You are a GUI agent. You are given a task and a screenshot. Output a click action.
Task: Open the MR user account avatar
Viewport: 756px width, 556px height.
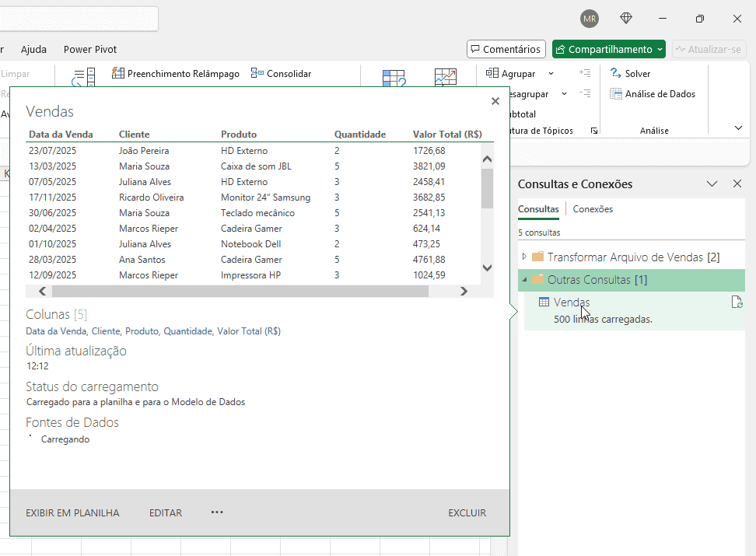(590, 19)
